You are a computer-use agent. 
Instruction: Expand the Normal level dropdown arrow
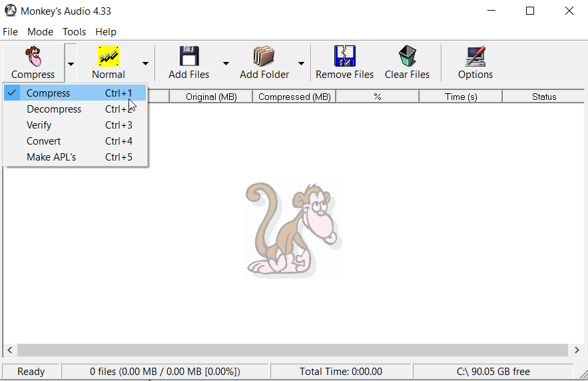145,64
